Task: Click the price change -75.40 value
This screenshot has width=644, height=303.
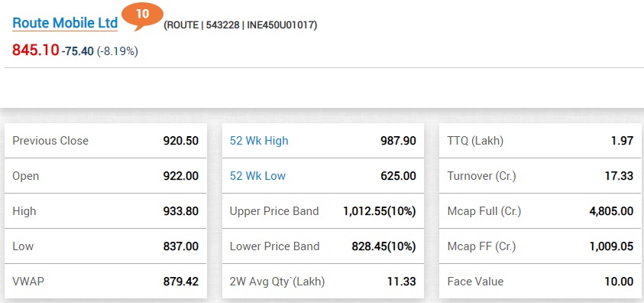Action: coord(78,52)
